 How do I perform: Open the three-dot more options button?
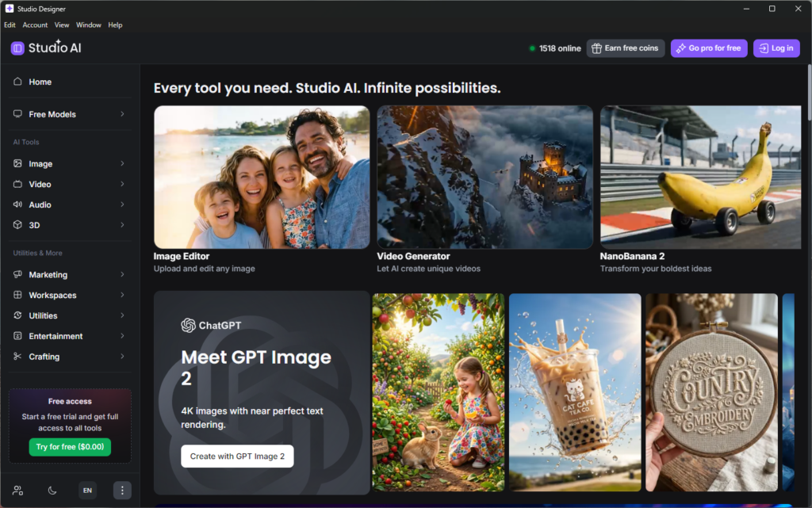pos(122,491)
